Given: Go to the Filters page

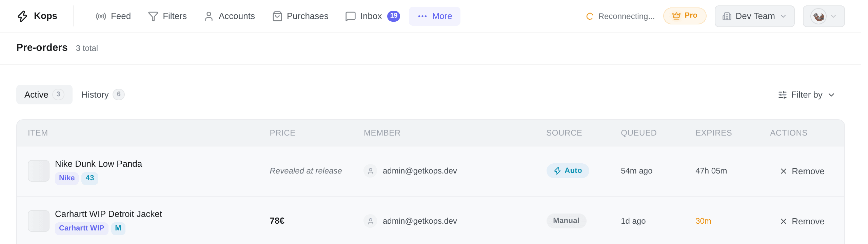Looking at the screenshot, I should [167, 16].
